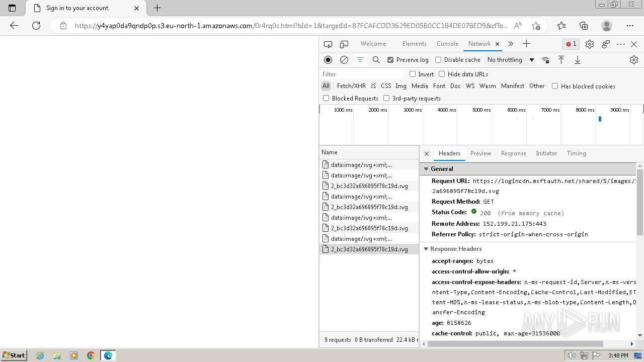This screenshot has width=644, height=362.
Task: Click the Name column header
Action: pyautogui.click(x=369, y=152)
